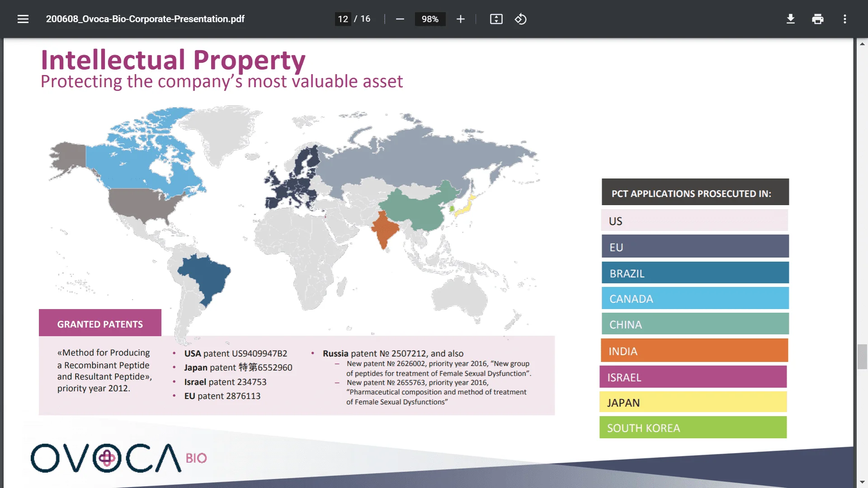Image resolution: width=868 pixels, height=488 pixels.
Task: Rotate the document counterclockwise
Action: (520, 19)
